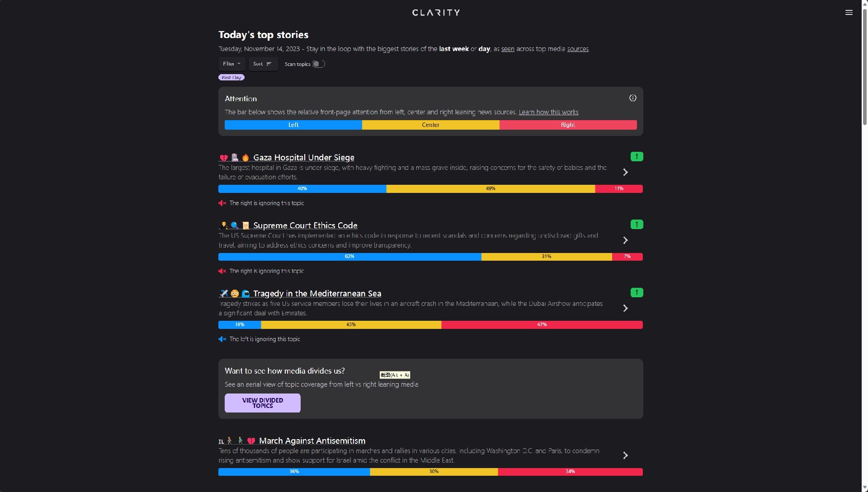Click the muted speaker icon under Gaza story

click(222, 203)
